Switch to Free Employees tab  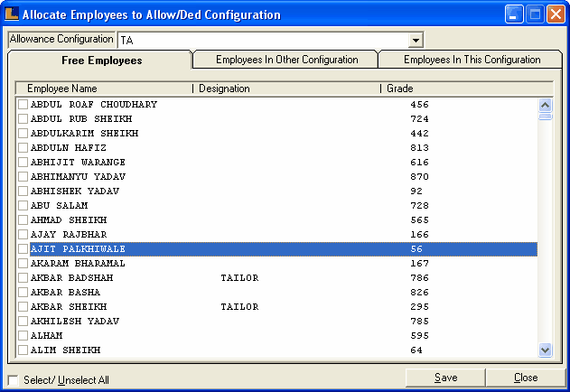[x=101, y=61]
